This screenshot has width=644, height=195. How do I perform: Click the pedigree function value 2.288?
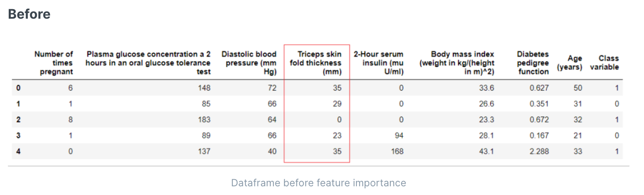tap(539, 151)
